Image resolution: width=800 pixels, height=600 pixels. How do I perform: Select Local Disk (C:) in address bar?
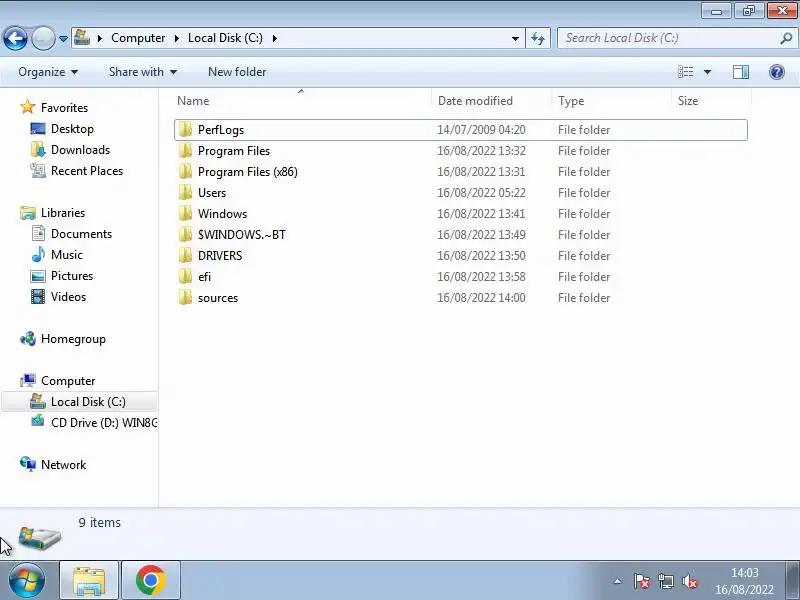(x=225, y=38)
